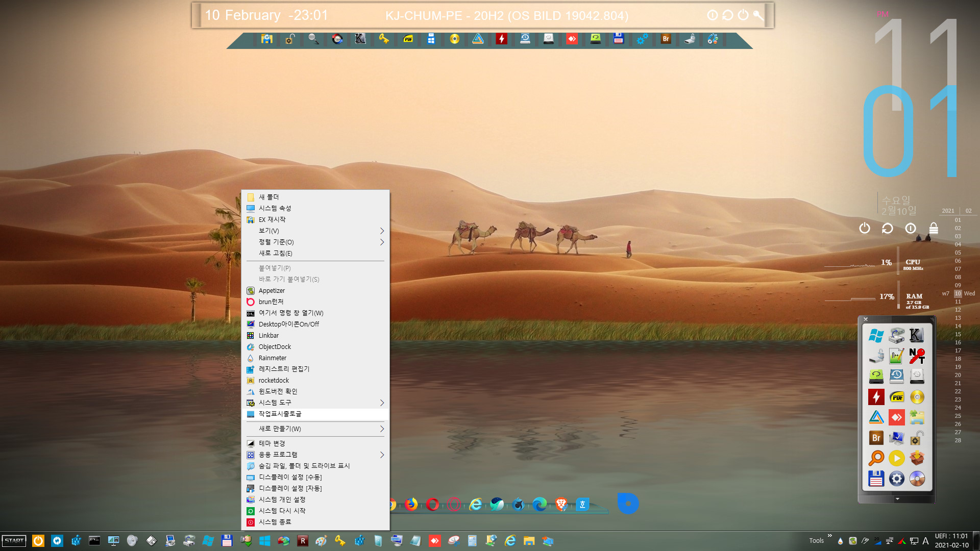
Task: Launch Brave browser from the browser dock
Action: [561, 505]
